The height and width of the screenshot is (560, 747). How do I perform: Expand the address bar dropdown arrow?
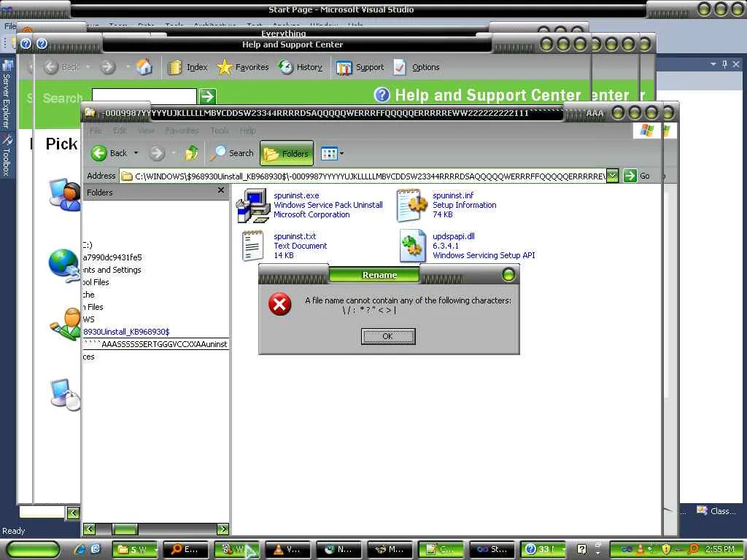(x=613, y=176)
